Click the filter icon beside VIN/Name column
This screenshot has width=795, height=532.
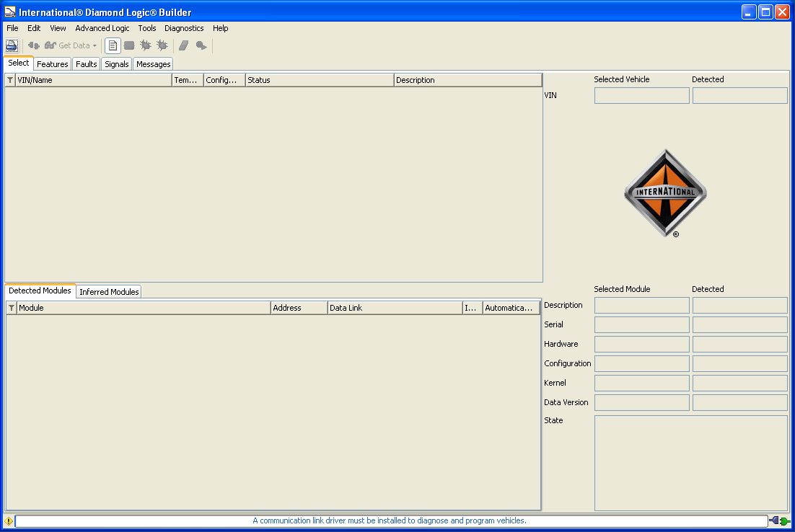[10, 80]
